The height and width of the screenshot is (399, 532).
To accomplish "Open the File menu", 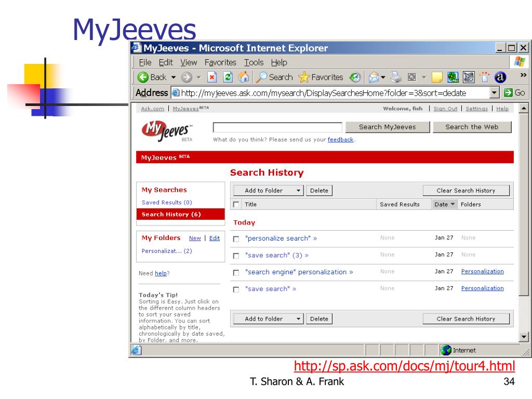I will coord(145,62).
